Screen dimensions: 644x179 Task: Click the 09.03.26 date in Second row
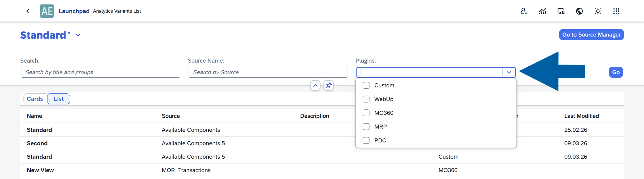[576, 143]
